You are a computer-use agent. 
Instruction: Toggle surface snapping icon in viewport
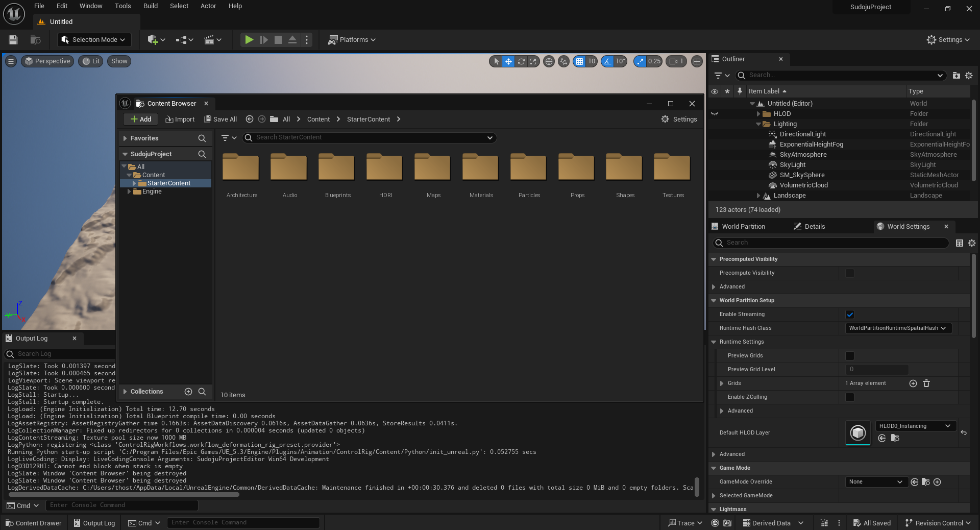[563, 61]
